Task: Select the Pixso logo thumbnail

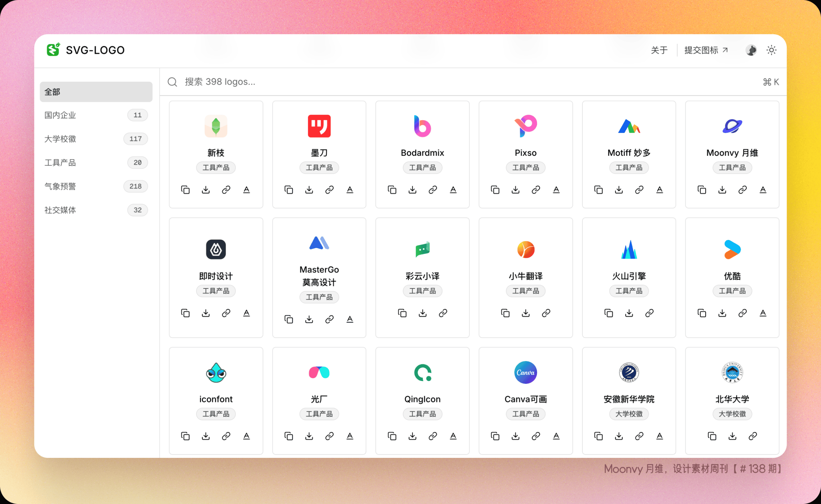Action: [526, 126]
